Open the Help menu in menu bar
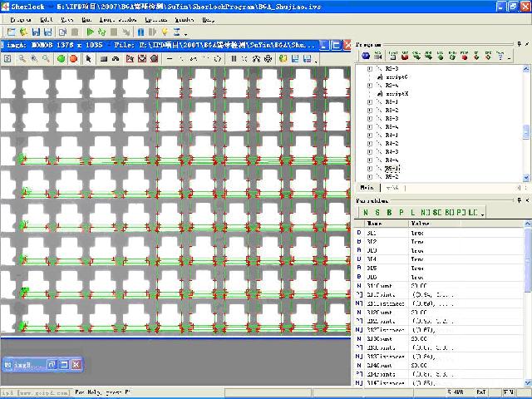The height and width of the screenshot is (399, 532). coord(208,18)
